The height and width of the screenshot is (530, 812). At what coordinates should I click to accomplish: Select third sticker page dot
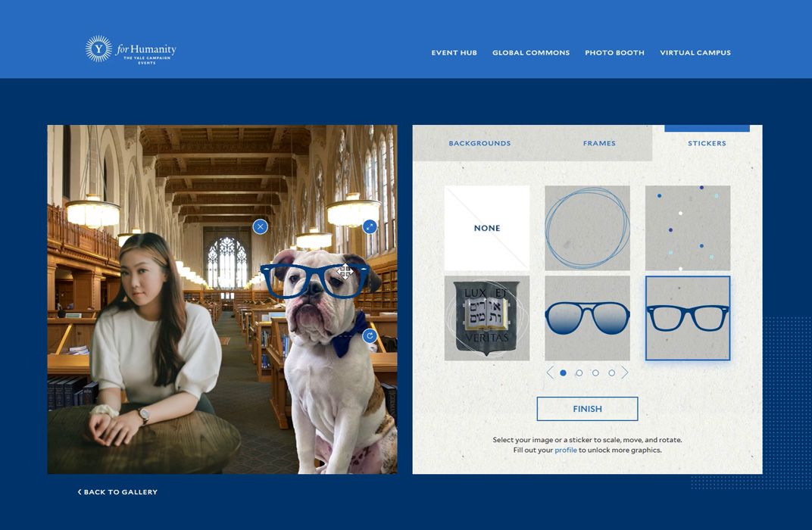595,373
